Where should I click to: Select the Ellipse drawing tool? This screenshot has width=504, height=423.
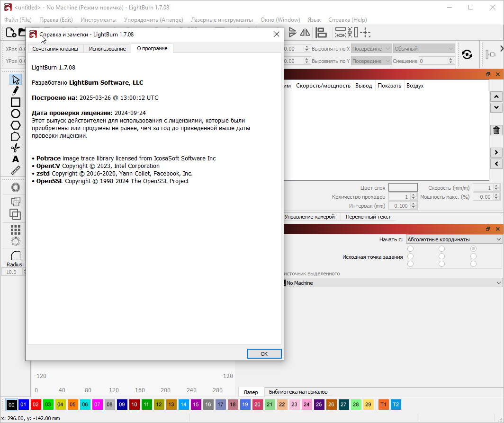coord(16,114)
